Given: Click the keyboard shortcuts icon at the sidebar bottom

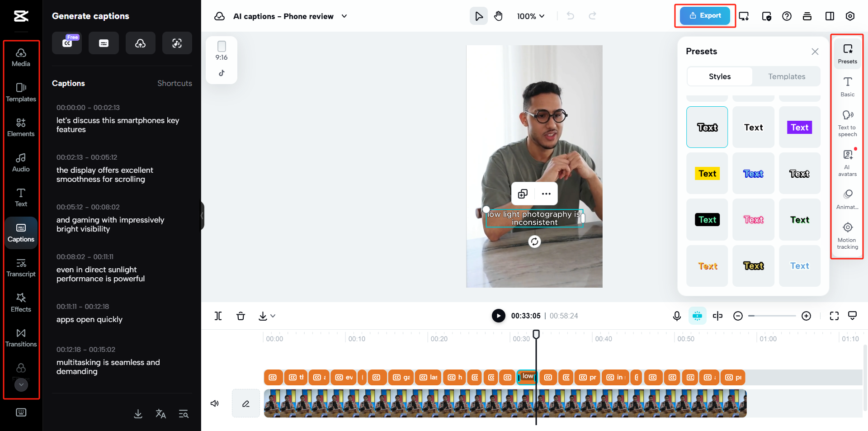Looking at the screenshot, I should (21, 412).
